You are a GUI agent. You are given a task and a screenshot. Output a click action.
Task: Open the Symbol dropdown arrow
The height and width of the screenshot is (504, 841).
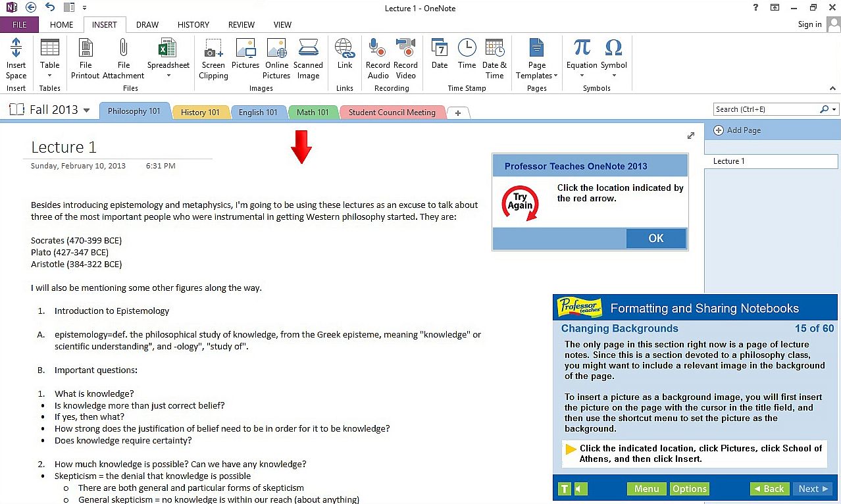613,76
